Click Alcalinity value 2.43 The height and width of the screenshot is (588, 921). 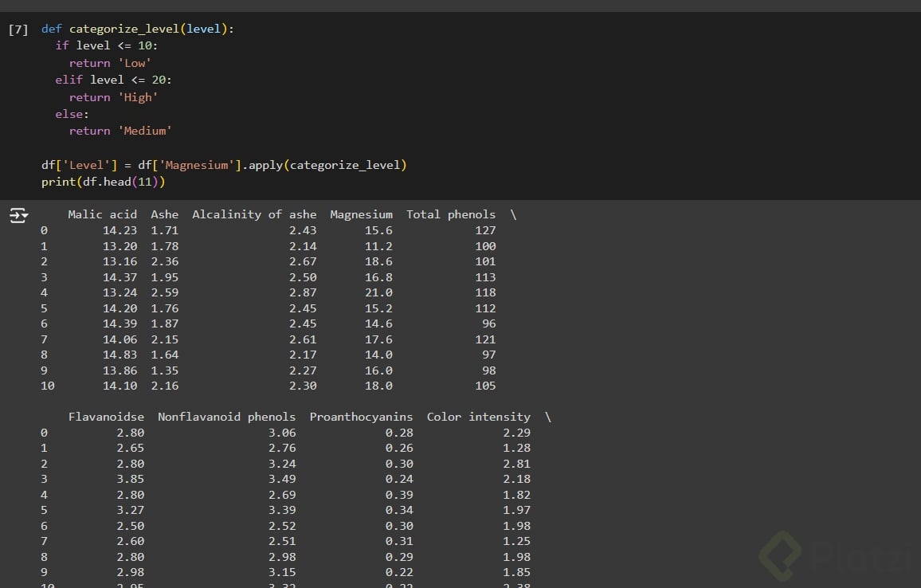pos(303,230)
